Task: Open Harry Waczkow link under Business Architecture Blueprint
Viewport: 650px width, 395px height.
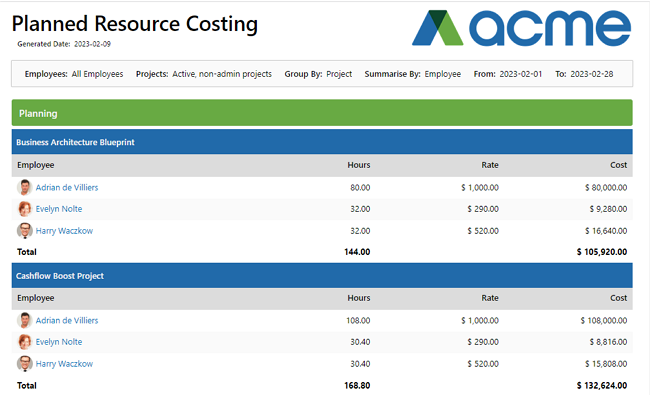Action: tap(64, 231)
